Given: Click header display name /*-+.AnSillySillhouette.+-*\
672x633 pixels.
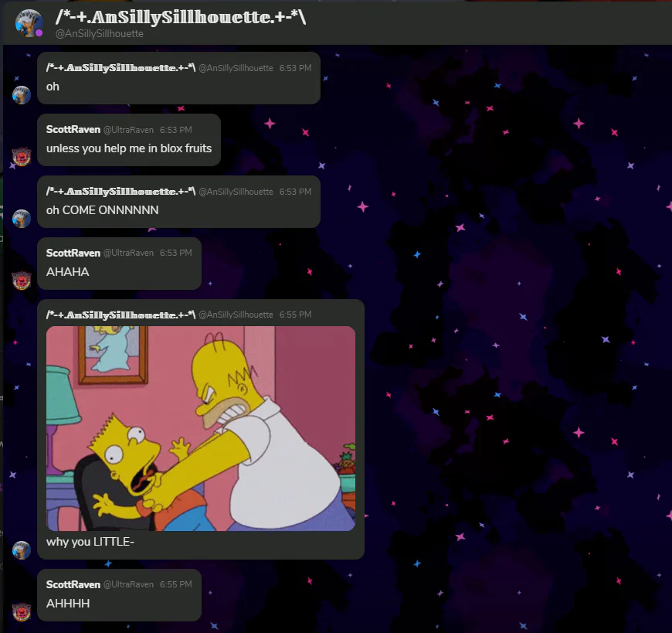Looking at the screenshot, I should point(181,17).
